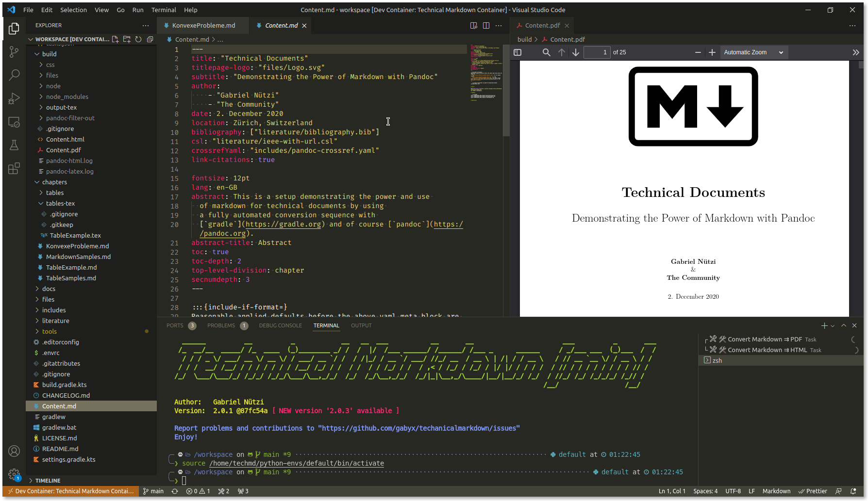Click the Markdown language mode button

tap(776, 491)
